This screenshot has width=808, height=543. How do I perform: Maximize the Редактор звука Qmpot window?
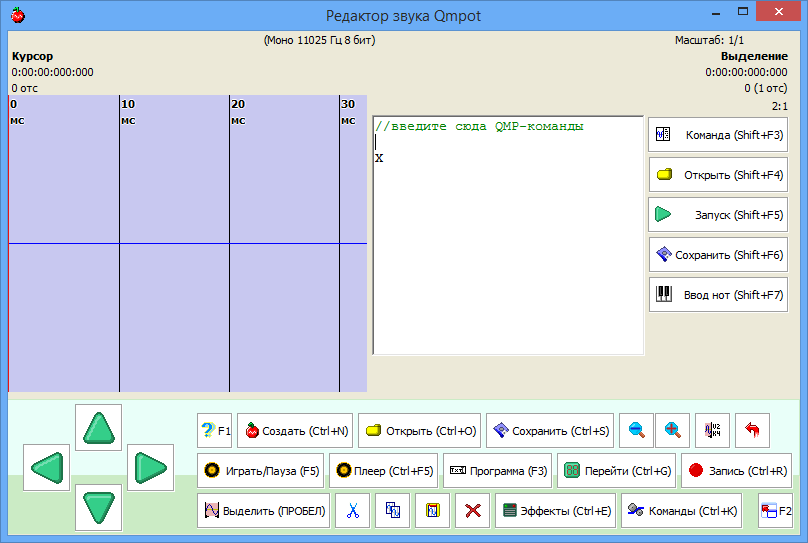click(x=743, y=11)
